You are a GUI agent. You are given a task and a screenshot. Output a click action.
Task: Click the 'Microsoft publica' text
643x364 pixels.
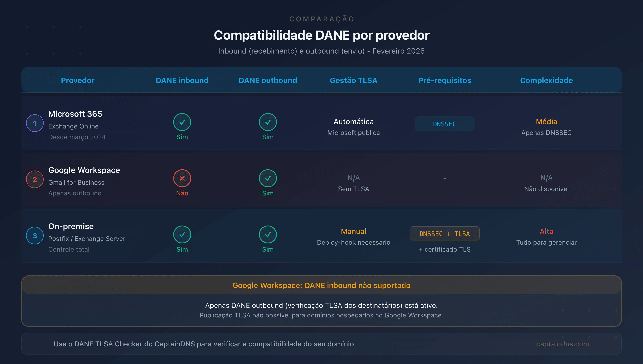353,133
